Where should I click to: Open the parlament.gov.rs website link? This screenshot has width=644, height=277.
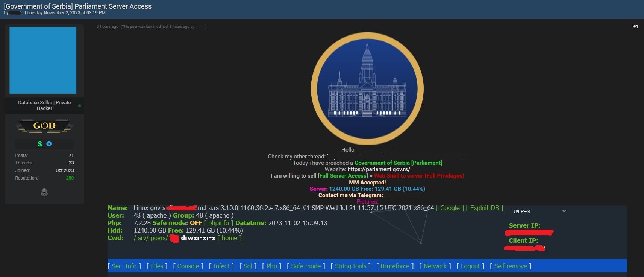[x=379, y=169]
